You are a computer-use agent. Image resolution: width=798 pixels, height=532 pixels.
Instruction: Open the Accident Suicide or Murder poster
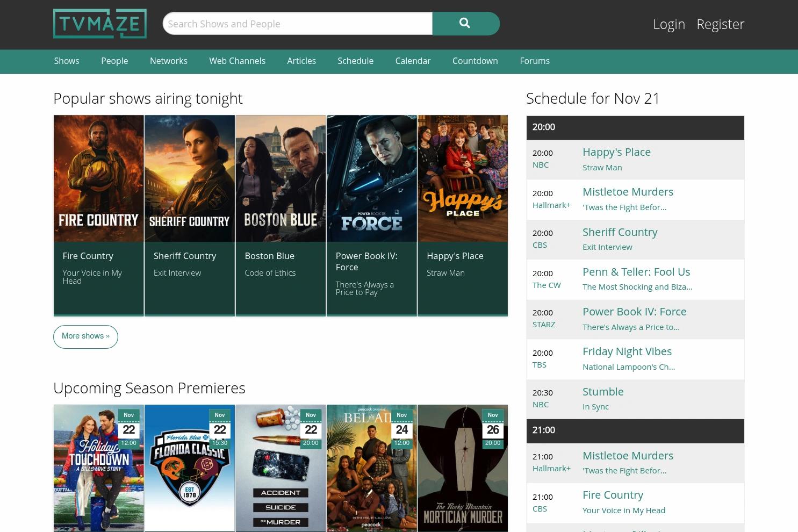[x=281, y=468]
